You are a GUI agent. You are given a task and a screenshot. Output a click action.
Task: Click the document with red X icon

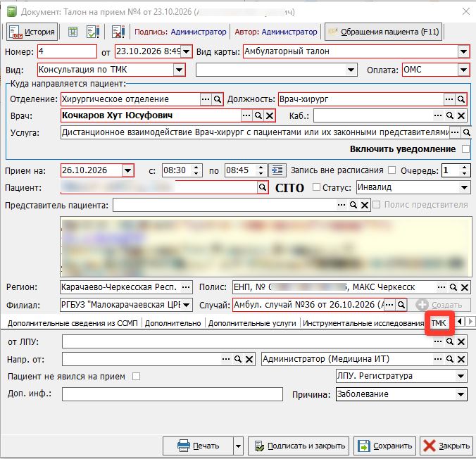[x=118, y=32]
